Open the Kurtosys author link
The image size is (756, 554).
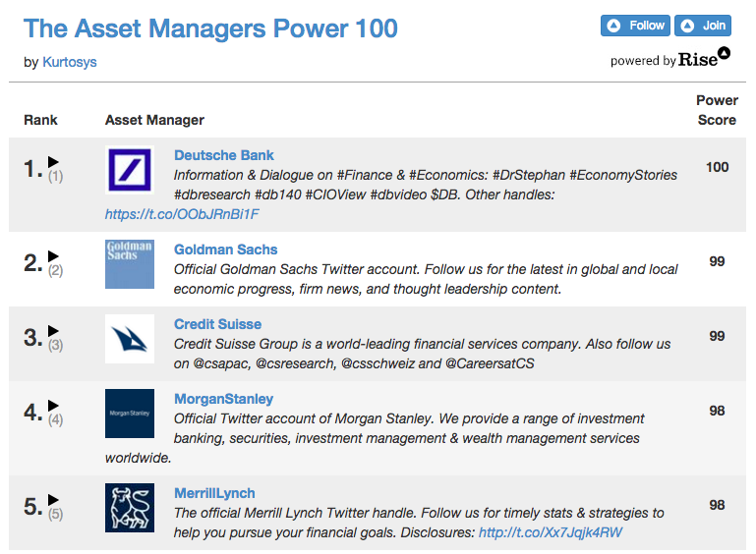[70, 62]
